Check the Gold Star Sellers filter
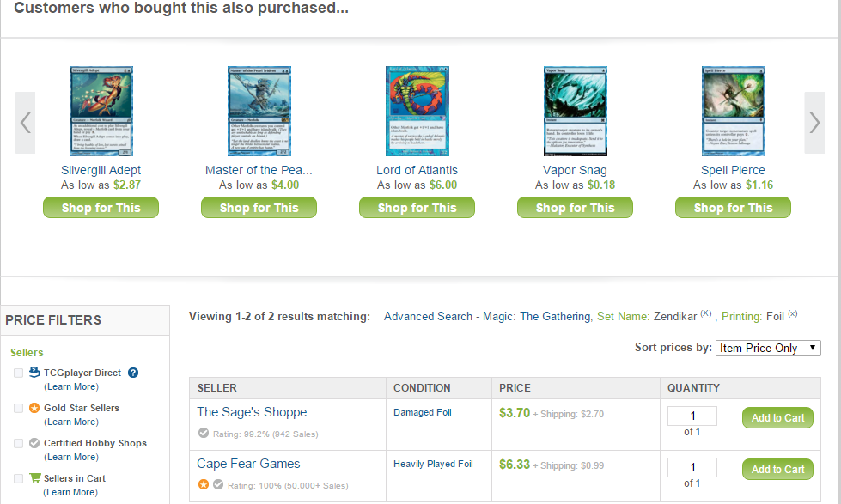Viewport: 841px width, 504px height. click(18, 408)
